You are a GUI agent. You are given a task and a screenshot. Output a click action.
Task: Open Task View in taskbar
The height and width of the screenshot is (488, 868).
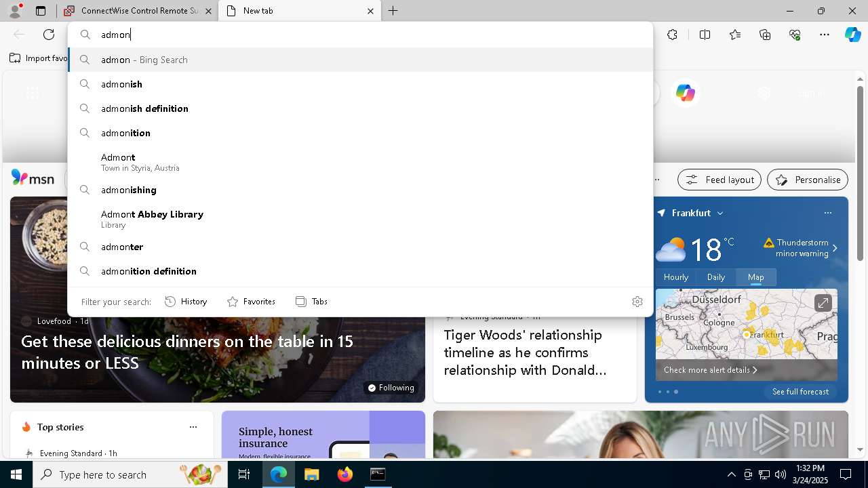(244, 474)
